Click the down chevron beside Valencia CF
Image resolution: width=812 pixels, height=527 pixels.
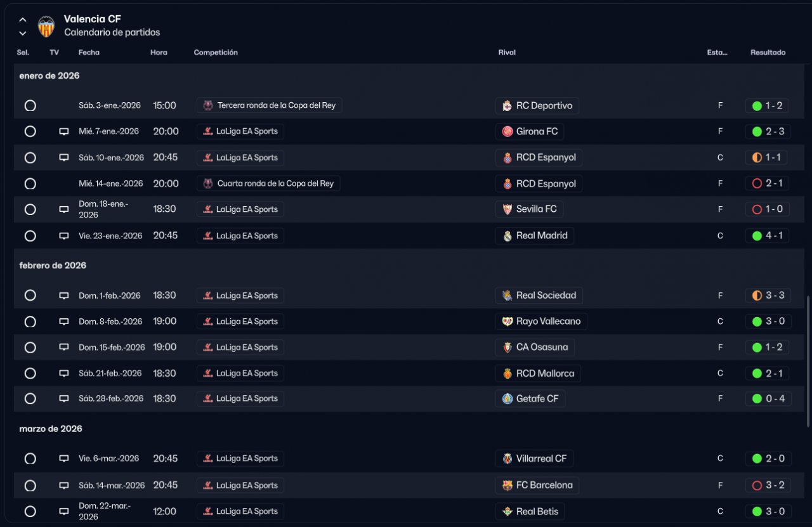coord(23,33)
